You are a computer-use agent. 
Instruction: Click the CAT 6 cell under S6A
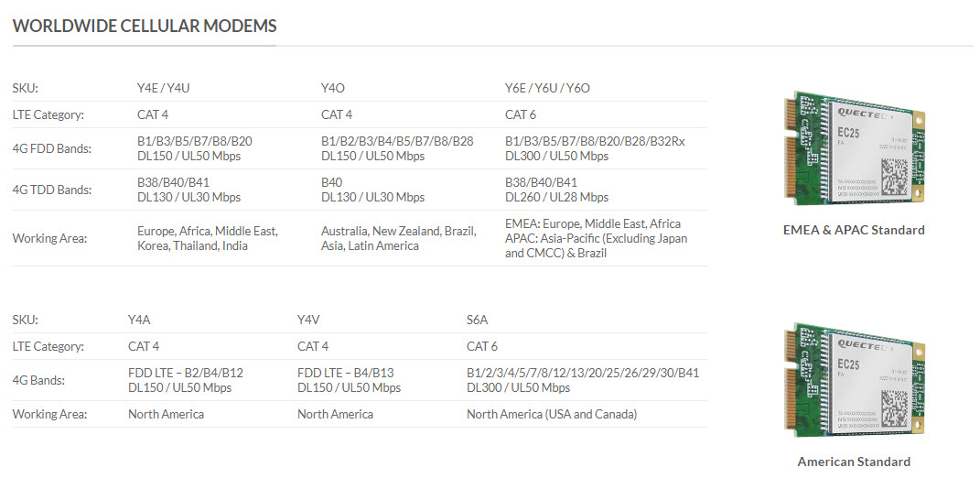482,346
